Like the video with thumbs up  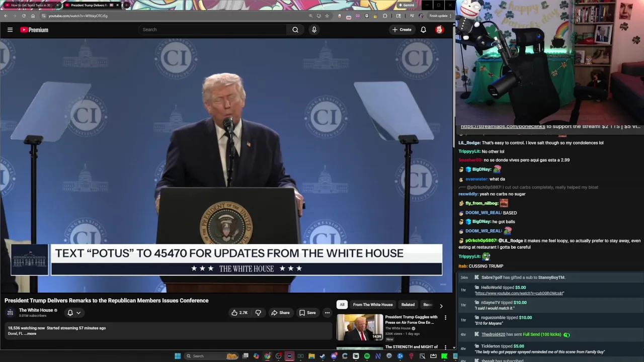(x=239, y=313)
